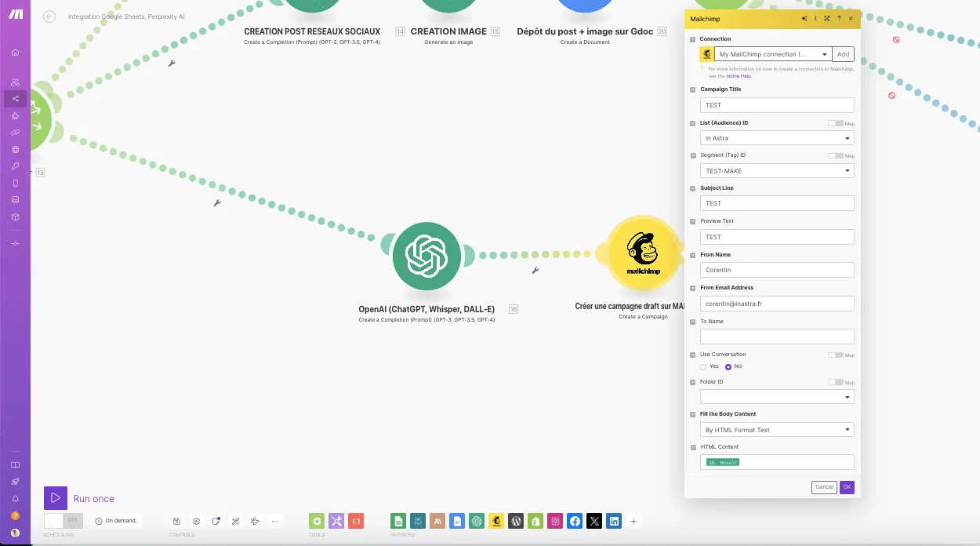Add Mailchimp module from favorites

496,521
